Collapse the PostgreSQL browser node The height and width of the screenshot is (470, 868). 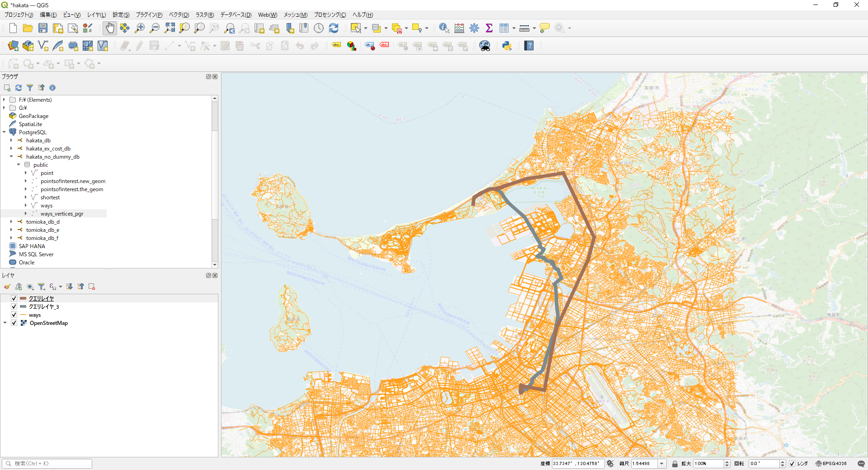coord(4,132)
